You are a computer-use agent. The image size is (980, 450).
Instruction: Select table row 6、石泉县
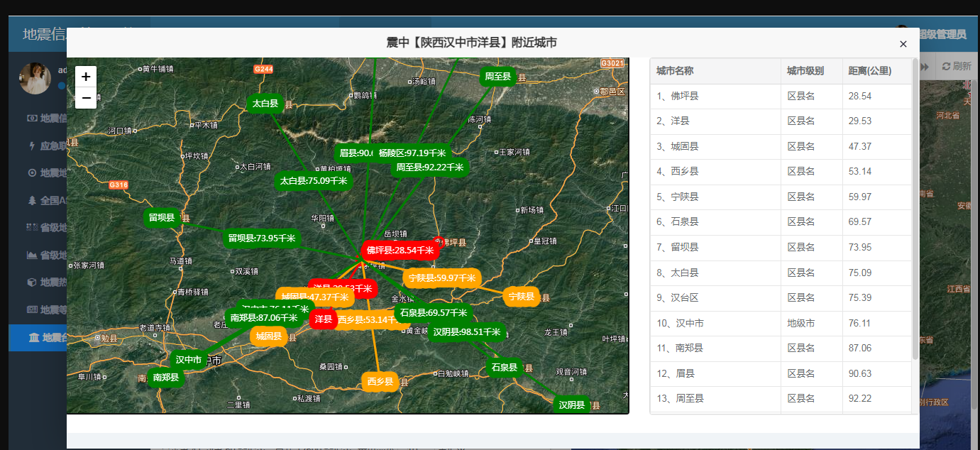point(781,222)
